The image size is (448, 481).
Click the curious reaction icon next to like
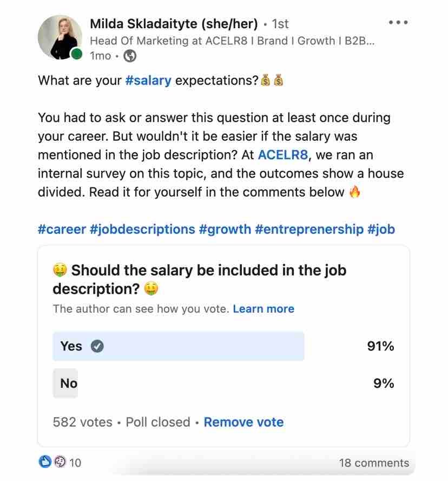(59, 463)
